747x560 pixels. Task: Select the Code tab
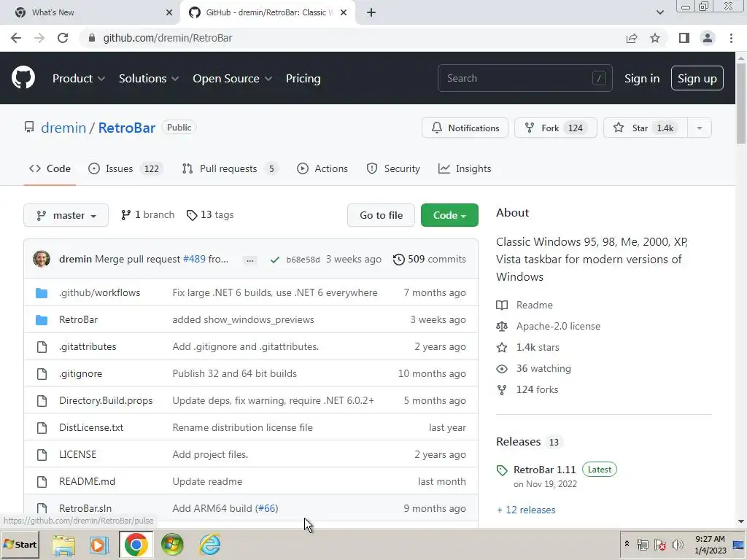coord(50,169)
